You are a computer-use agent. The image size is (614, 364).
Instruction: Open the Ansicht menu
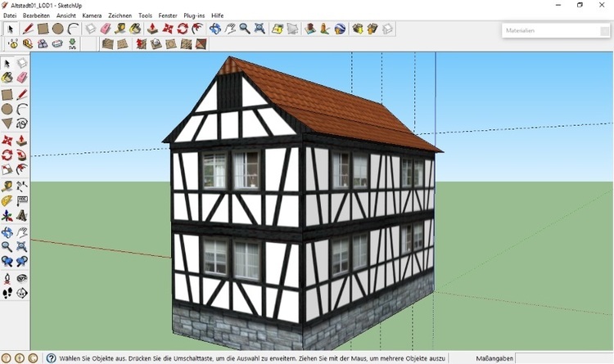coord(66,16)
